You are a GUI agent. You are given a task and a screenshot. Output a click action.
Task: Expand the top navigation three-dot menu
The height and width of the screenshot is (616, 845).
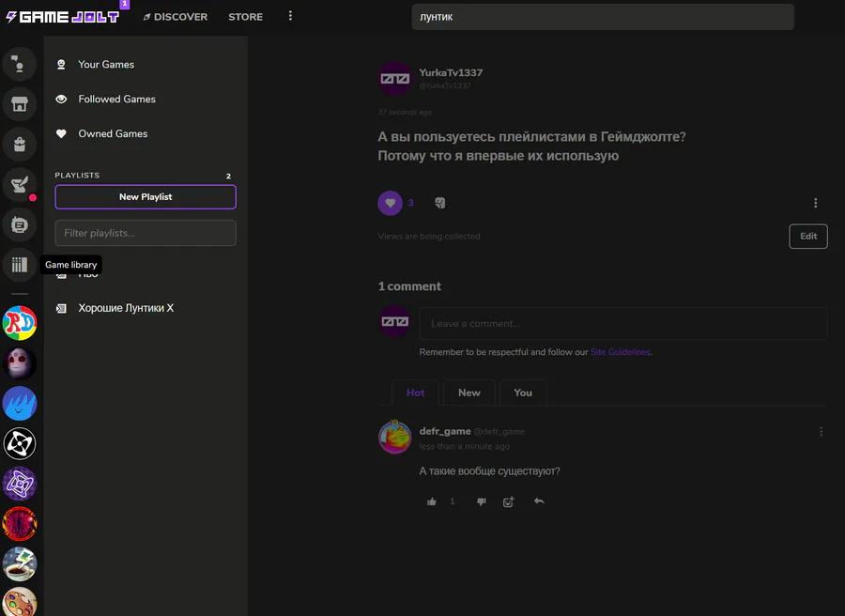pos(290,16)
